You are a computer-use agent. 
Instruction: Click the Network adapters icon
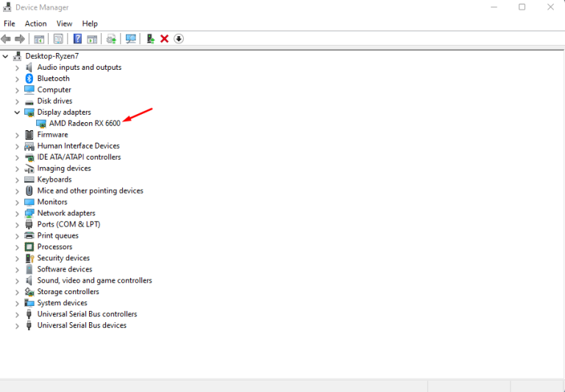tap(29, 213)
